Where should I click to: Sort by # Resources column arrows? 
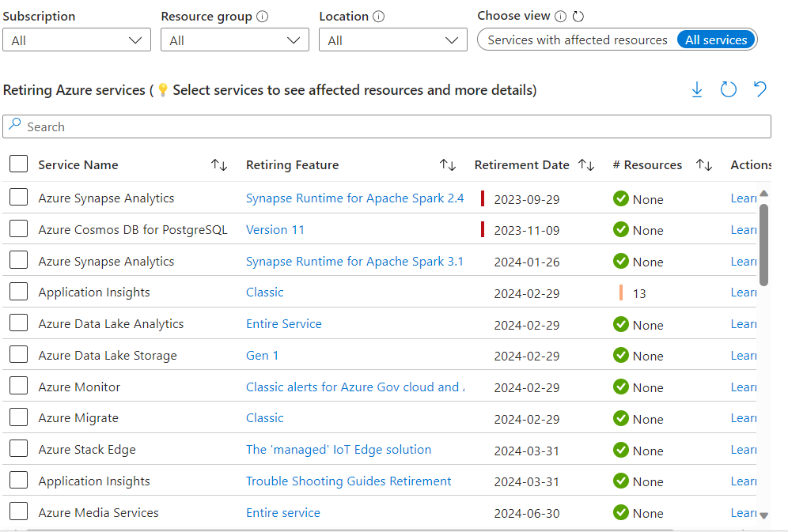(704, 164)
